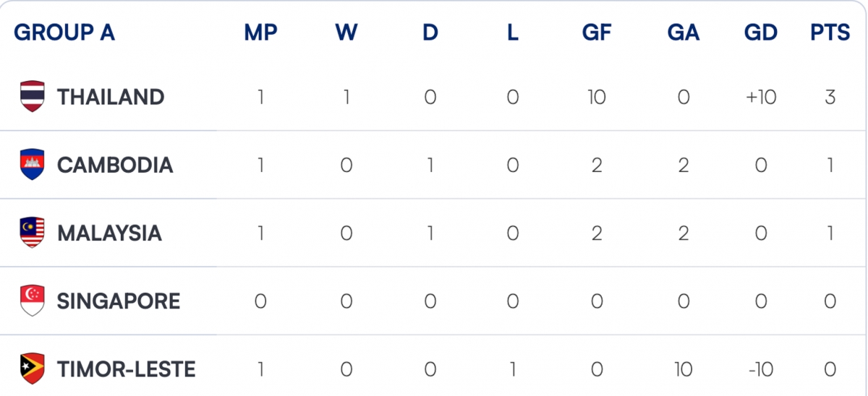Click the Malaysia flag icon
Screen dimensions: 868x396
pos(33,233)
